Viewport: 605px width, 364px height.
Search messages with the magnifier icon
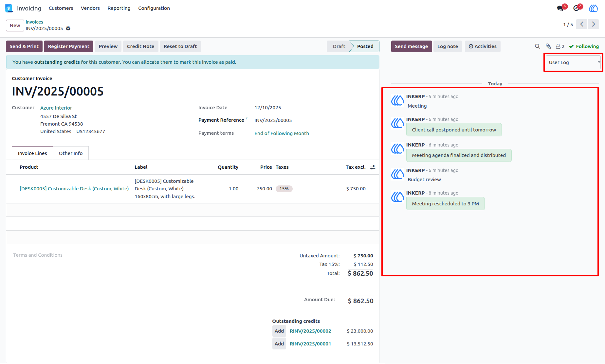pos(537,46)
